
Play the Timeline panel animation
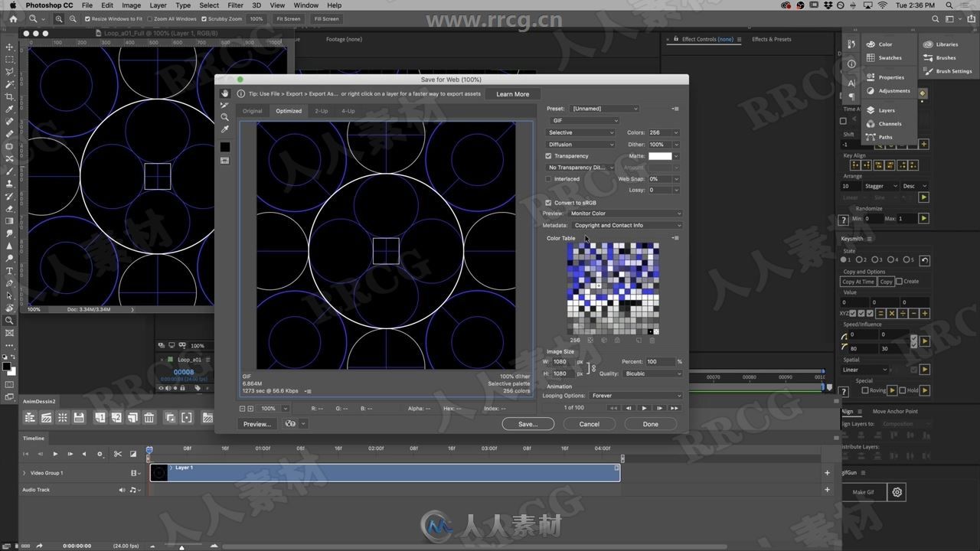55,454
